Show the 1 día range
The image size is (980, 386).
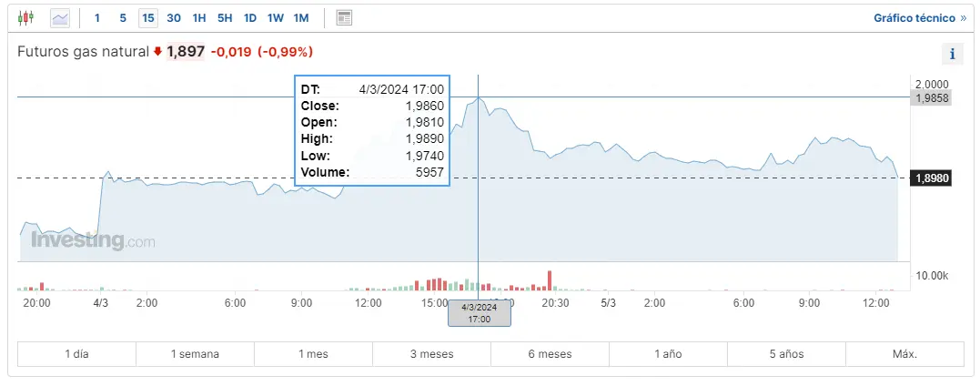click(x=77, y=354)
